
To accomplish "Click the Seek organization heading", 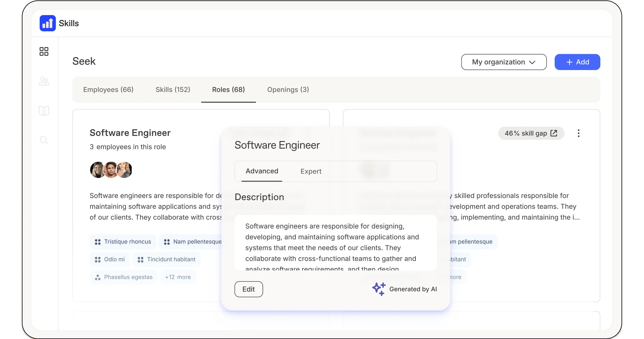I will pyautogui.click(x=84, y=61).
